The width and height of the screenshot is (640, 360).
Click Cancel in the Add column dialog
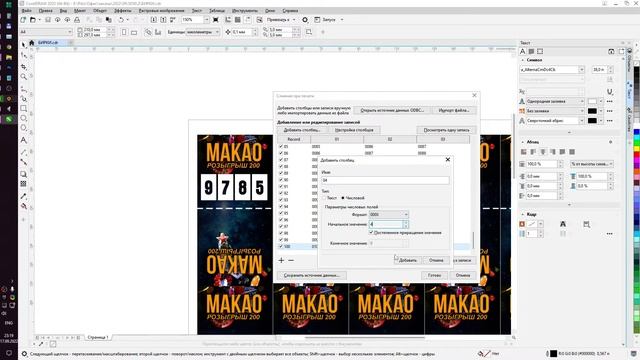click(436, 260)
